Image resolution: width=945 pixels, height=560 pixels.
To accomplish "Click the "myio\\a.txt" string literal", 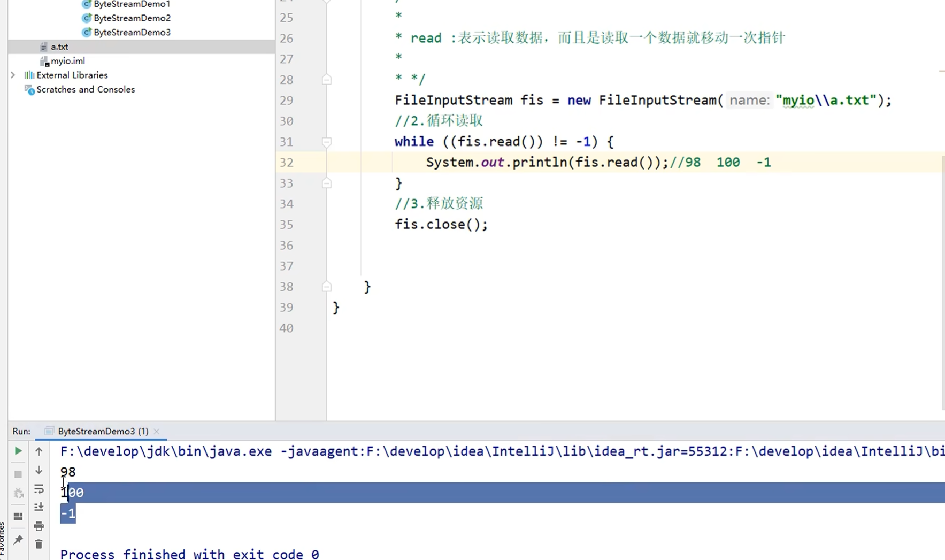I will pos(826,100).
